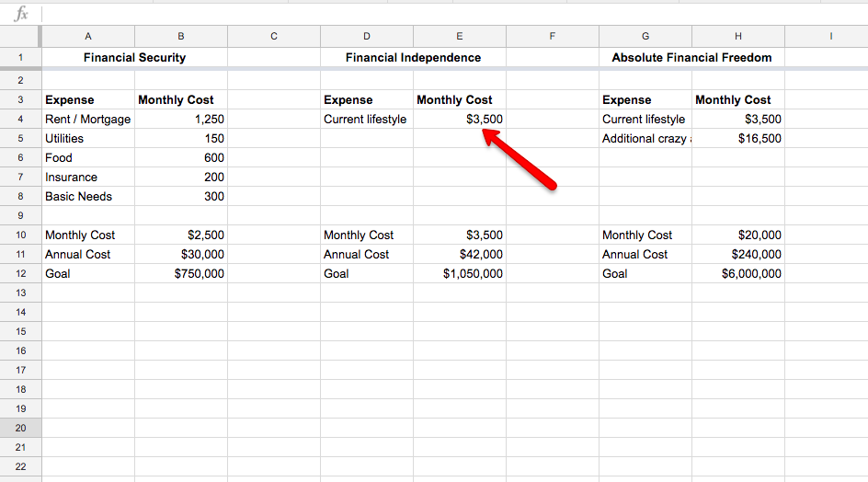Select the $6,000,000 goal cell
The height and width of the screenshot is (482, 868).
[x=738, y=274]
